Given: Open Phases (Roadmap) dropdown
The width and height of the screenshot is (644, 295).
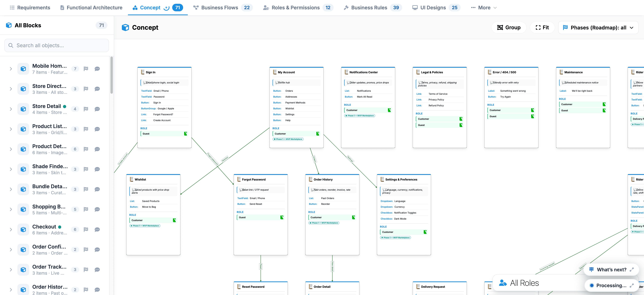Looking at the screenshot, I should (598, 27).
